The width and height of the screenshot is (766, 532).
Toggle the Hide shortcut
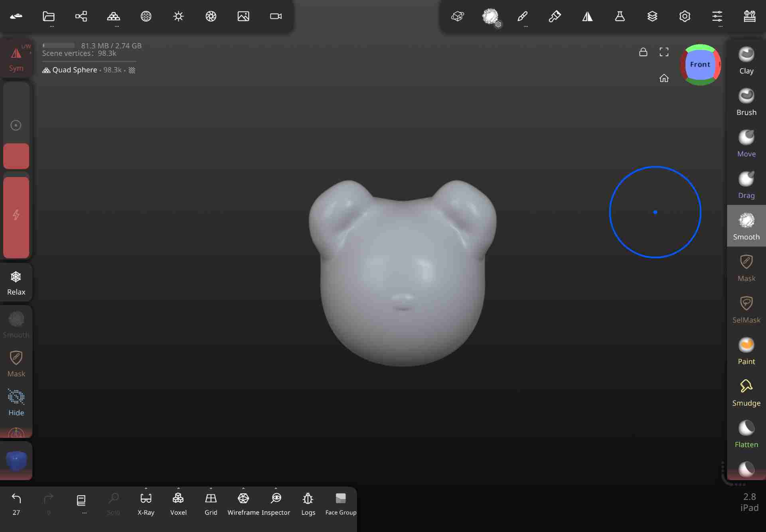[x=16, y=402]
